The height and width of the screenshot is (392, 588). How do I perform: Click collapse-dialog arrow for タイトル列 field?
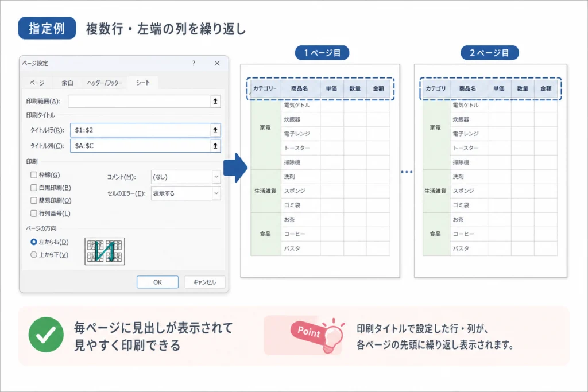(x=215, y=146)
